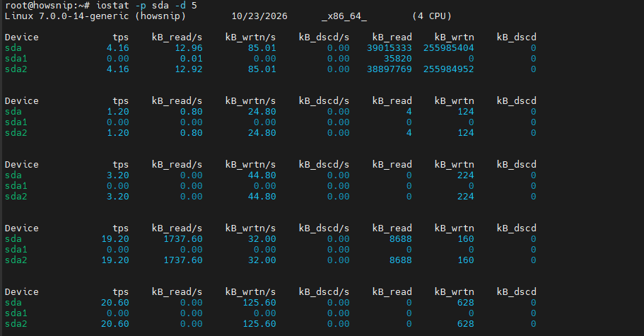This screenshot has width=644, height=336.
Task: Click kB_wrtn '628' in the sda row
Action: [x=466, y=303]
